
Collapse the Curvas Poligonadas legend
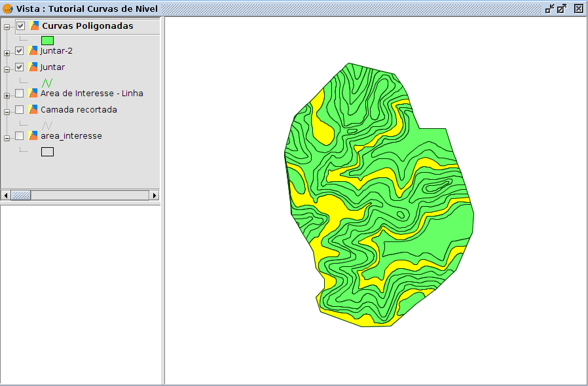click(x=7, y=27)
